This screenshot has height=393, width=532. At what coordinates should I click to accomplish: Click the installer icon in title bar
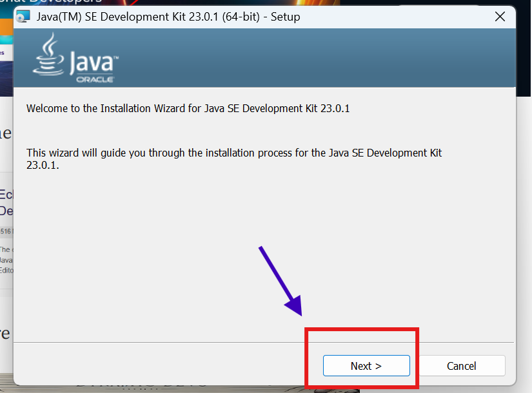click(x=23, y=16)
